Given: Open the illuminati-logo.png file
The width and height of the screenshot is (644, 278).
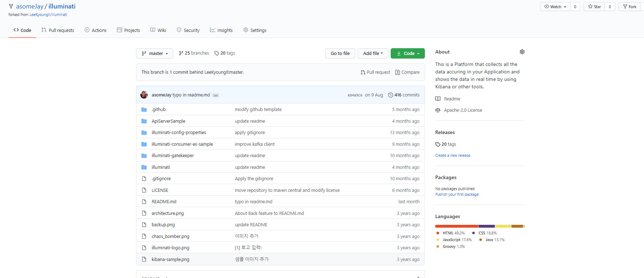Looking at the screenshot, I should pos(171,248).
